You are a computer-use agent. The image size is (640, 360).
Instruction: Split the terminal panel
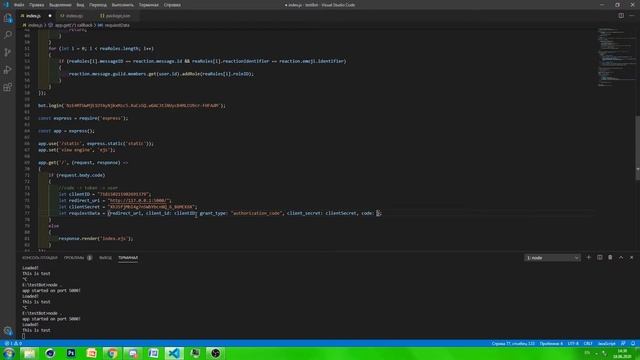click(600, 258)
